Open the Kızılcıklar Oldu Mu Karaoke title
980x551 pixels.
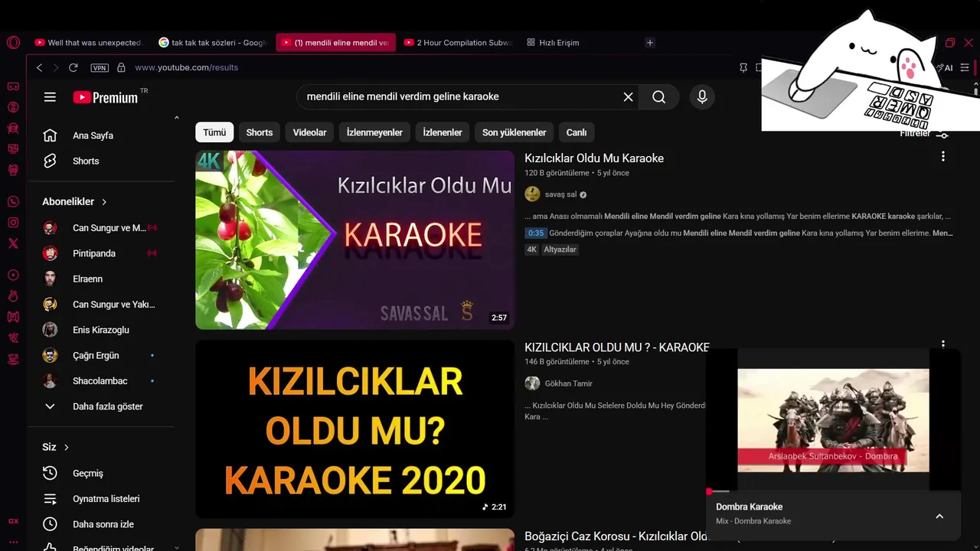pos(594,158)
